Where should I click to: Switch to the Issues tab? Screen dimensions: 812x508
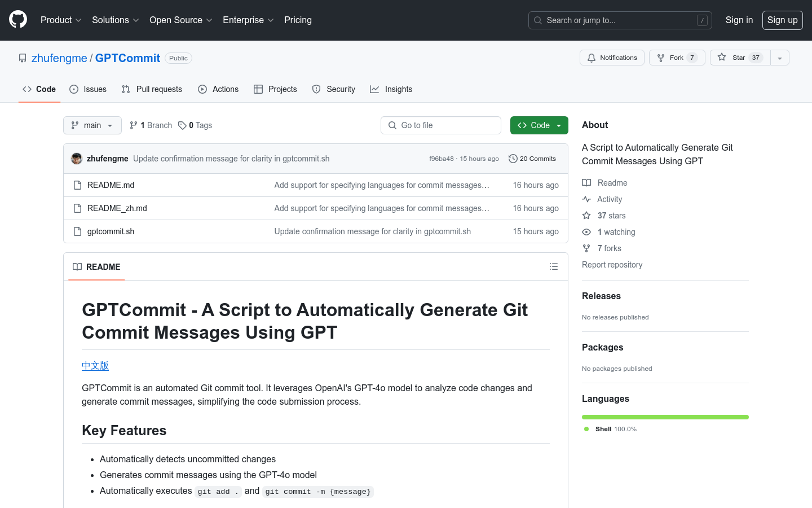88,89
